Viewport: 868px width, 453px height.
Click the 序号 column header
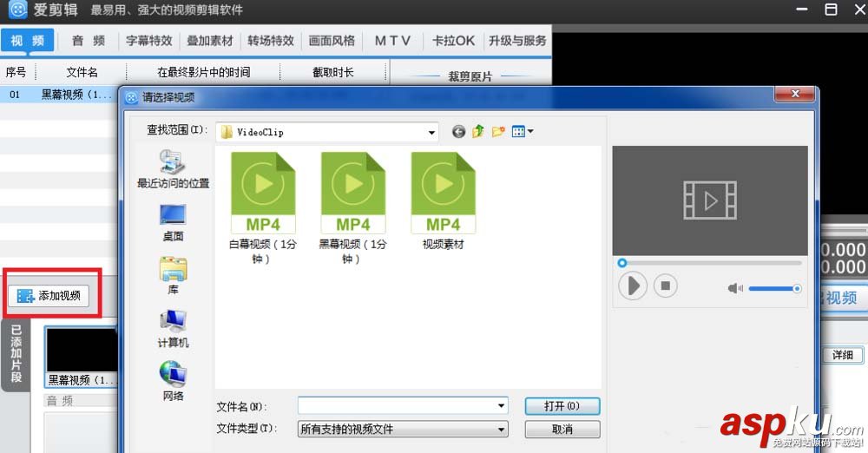[16, 72]
